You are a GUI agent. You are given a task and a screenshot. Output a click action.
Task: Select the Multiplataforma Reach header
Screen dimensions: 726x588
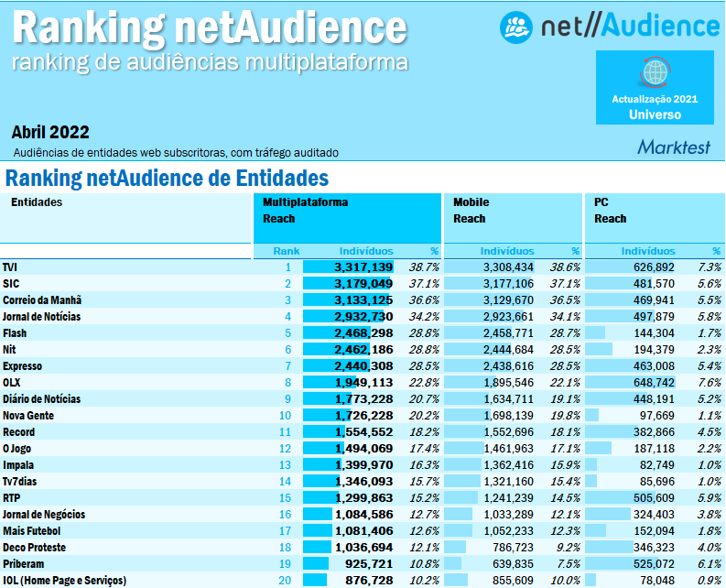coord(305,211)
